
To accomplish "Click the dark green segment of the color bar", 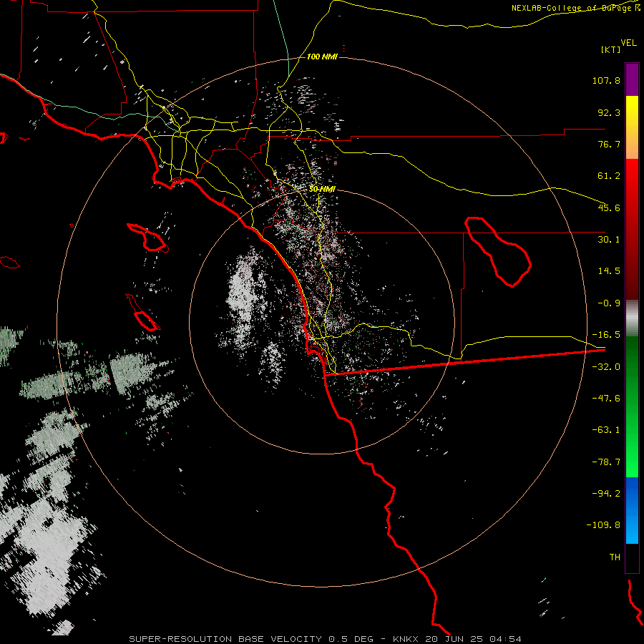I will pyautogui.click(x=632, y=370).
